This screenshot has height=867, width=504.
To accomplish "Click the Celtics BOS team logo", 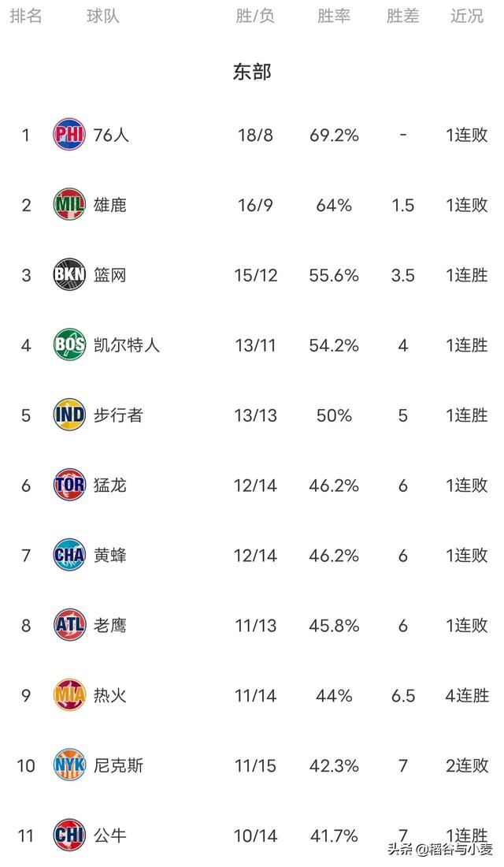I will [x=69, y=345].
